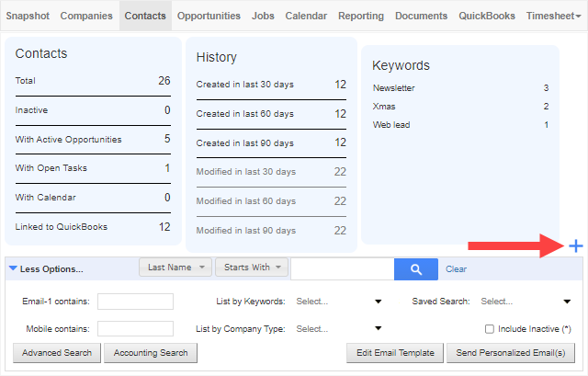The image size is (588, 376).
Task: Click Modified in last 60 days
Action: click(x=271, y=201)
